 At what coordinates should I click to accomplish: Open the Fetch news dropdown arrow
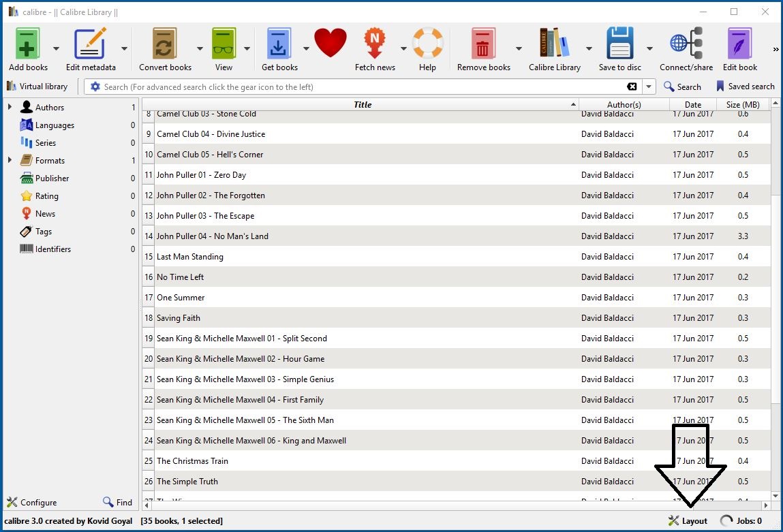(x=403, y=48)
